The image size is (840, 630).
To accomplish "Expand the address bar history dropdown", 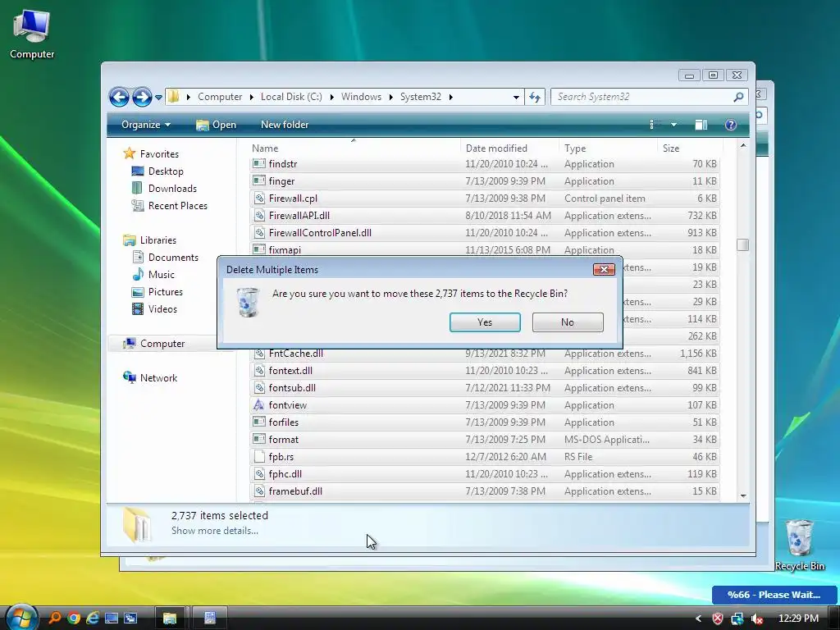I will (x=516, y=97).
